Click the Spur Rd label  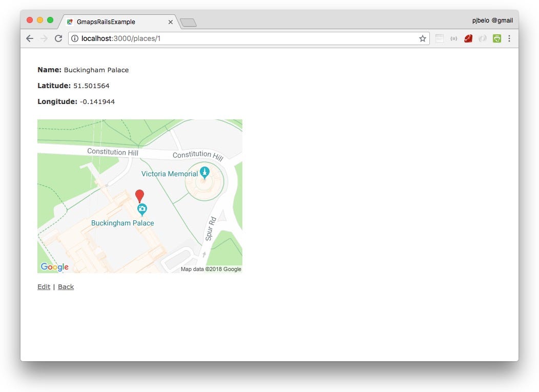[x=211, y=229]
